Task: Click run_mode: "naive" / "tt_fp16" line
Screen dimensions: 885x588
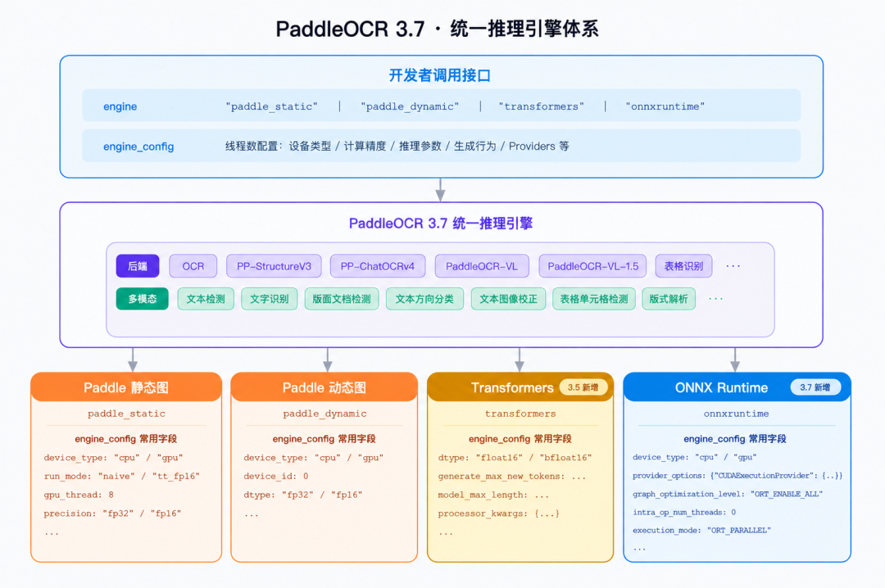Action: (x=122, y=477)
